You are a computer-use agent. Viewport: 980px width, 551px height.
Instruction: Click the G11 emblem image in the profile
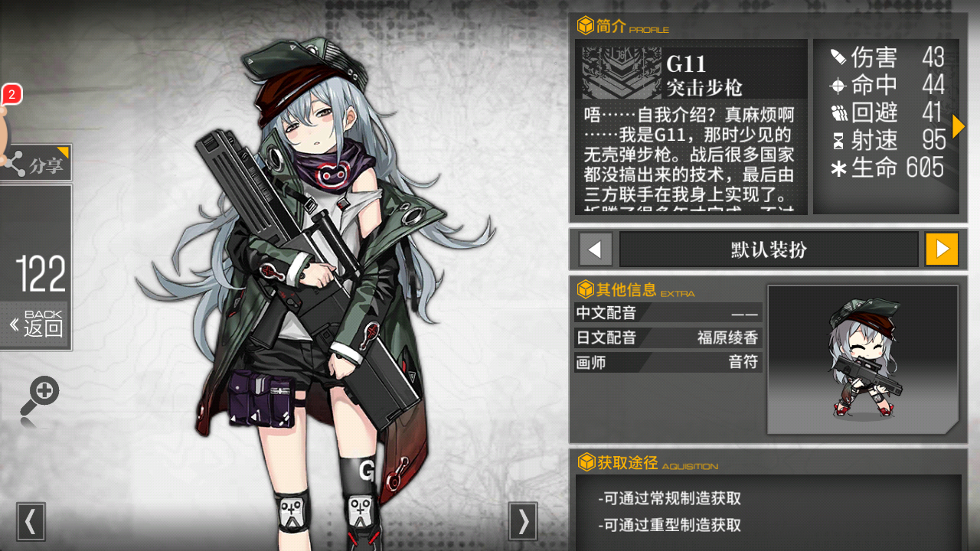click(x=622, y=73)
